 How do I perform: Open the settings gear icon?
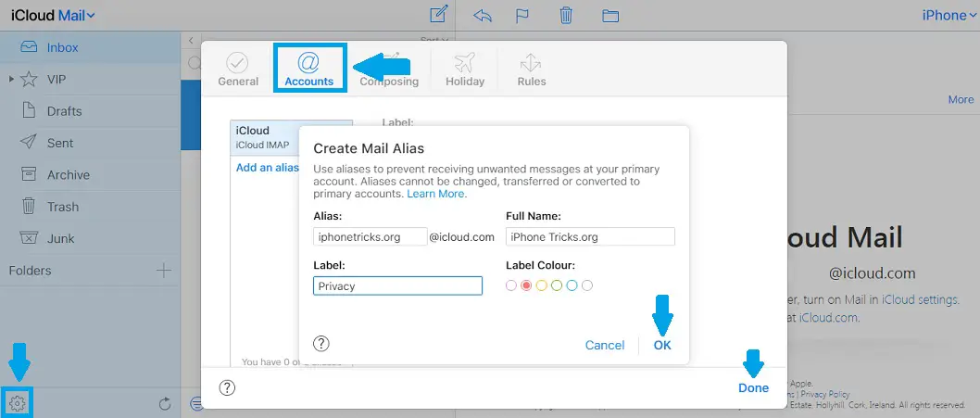17,403
